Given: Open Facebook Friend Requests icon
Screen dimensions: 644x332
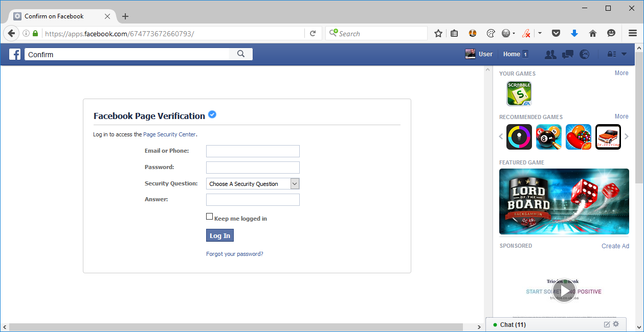Looking at the screenshot, I should click(550, 54).
